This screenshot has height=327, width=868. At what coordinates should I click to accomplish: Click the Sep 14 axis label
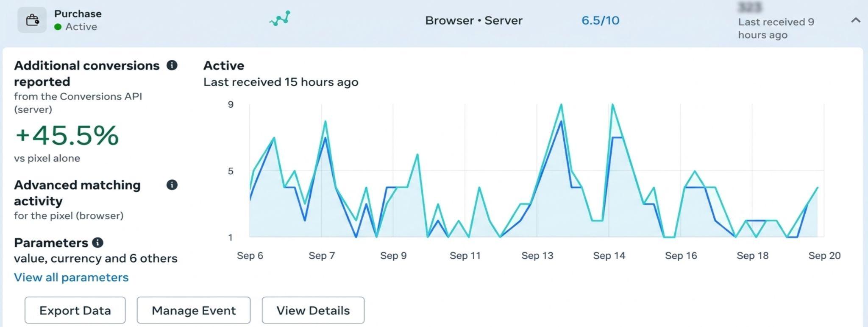pyautogui.click(x=609, y=256)
